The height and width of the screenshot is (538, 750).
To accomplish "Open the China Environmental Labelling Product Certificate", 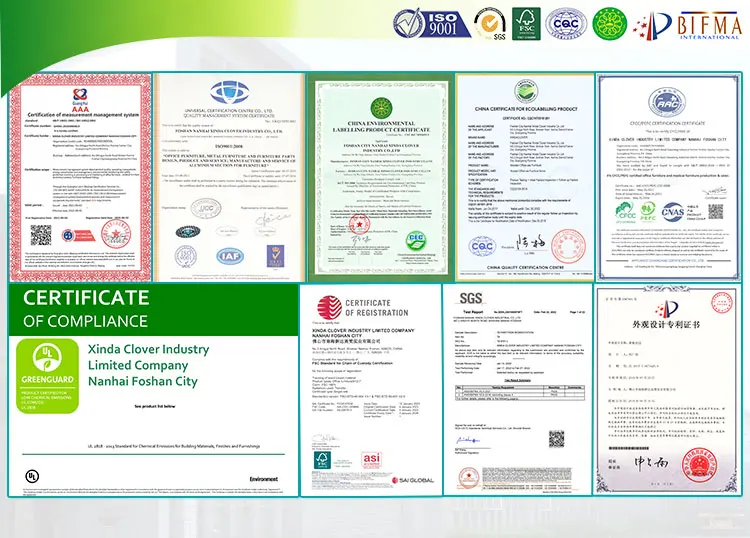I will click(x=381, y=178).
